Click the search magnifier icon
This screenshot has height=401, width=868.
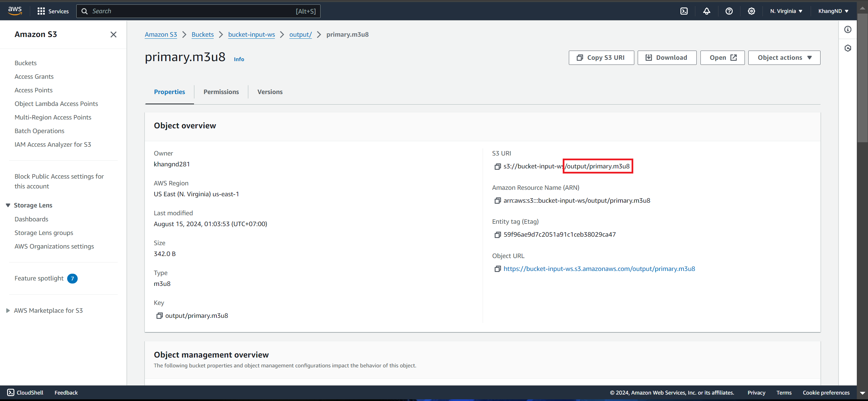84,11
